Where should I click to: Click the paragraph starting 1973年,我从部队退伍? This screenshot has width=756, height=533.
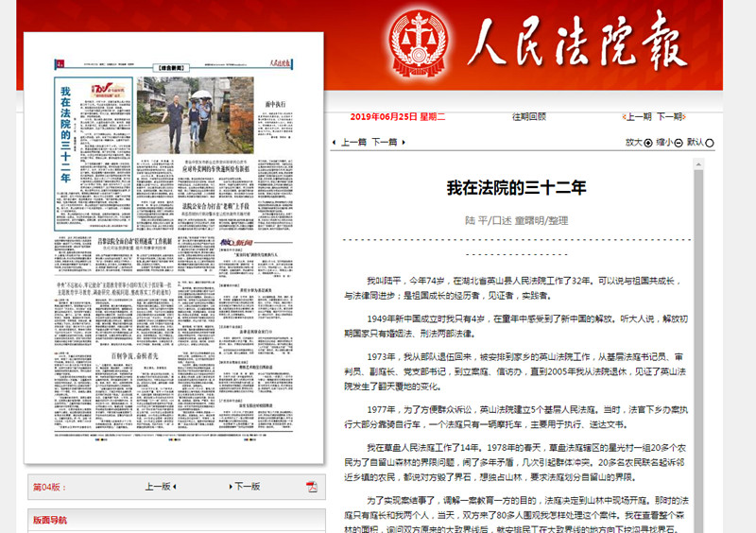[x=516, y=371]
